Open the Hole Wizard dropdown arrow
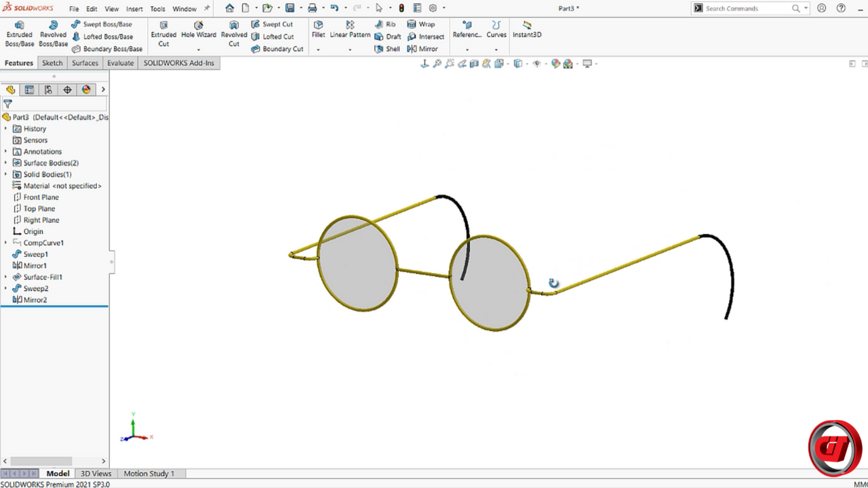 coord(199,49)
